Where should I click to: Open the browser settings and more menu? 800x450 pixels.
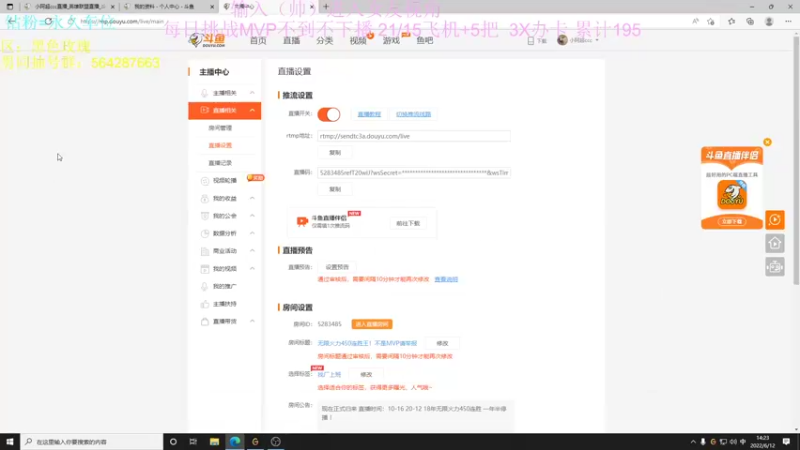click(788, 21)
